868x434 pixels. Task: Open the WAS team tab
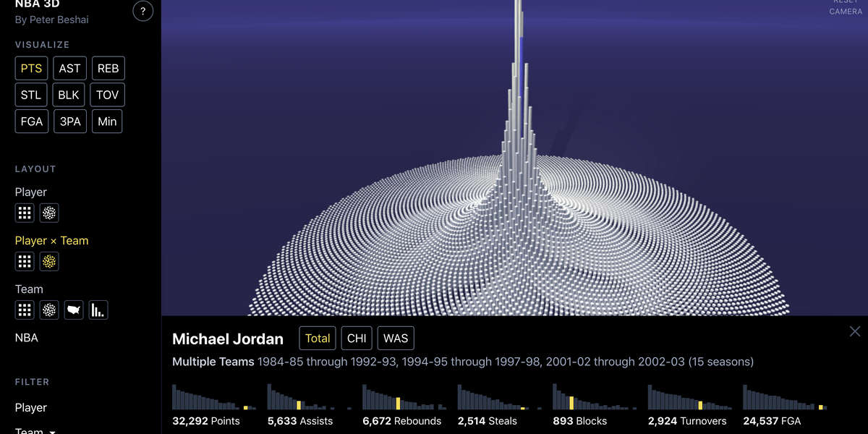point(396,339)
